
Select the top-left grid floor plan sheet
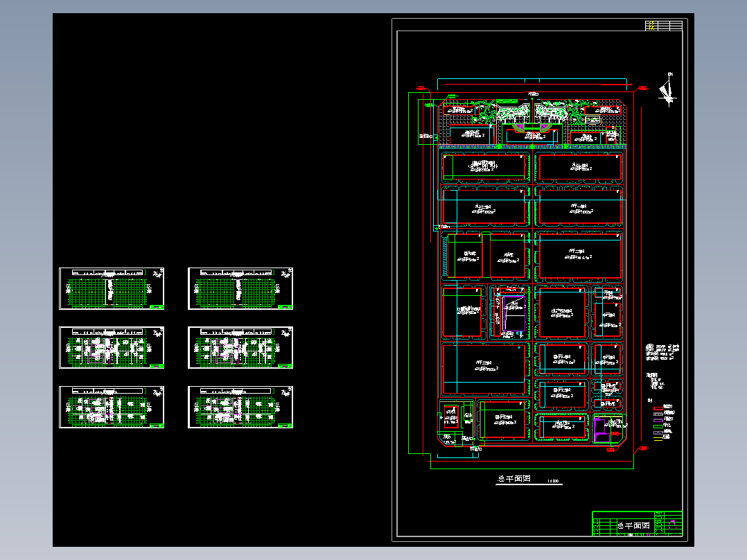coord(112,288)
